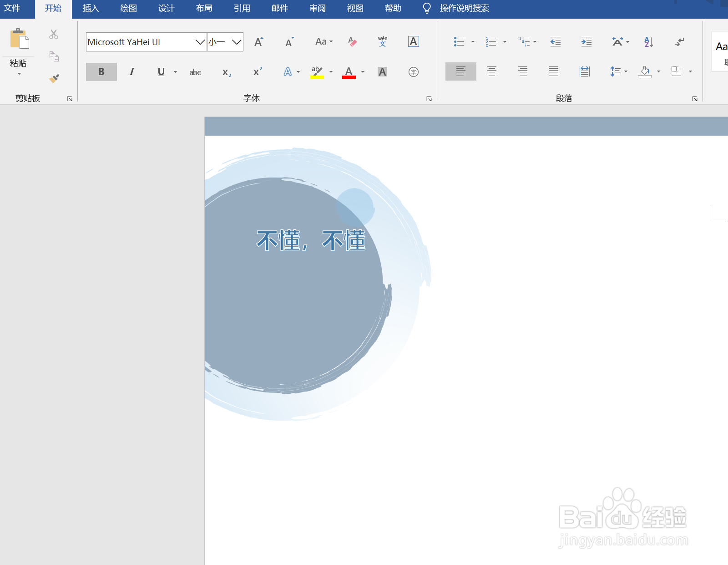Open the phonetic guide (wén) tool
Image resolution: width=728 pixels, height=565 pixels.
pyautogui.click(x=383, y=41)
